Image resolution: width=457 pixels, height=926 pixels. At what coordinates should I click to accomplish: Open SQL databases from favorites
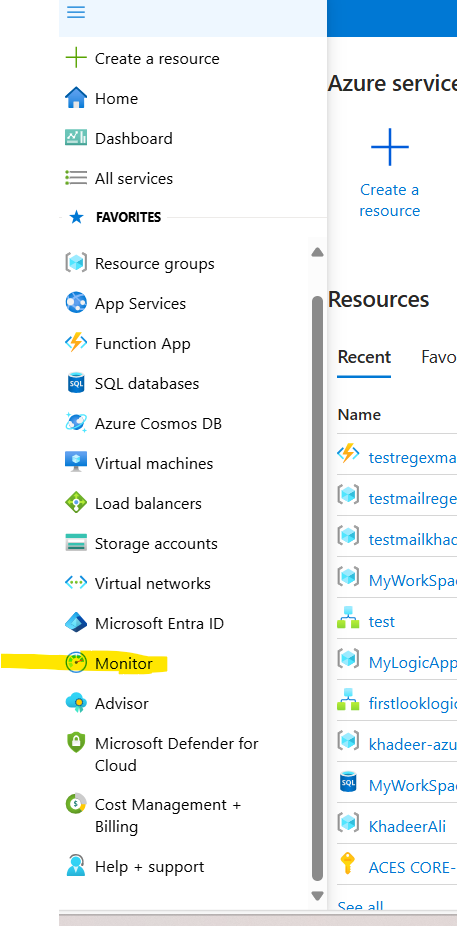point(147,383)
